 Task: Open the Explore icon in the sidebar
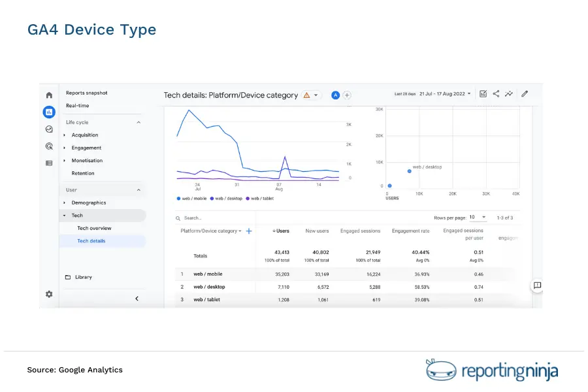tap(49, 129)
